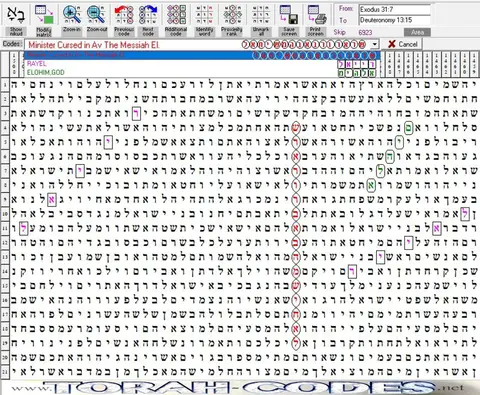Click green-boxed letter in matrix row 8
The image size is (480, 395).
(371, 185)
